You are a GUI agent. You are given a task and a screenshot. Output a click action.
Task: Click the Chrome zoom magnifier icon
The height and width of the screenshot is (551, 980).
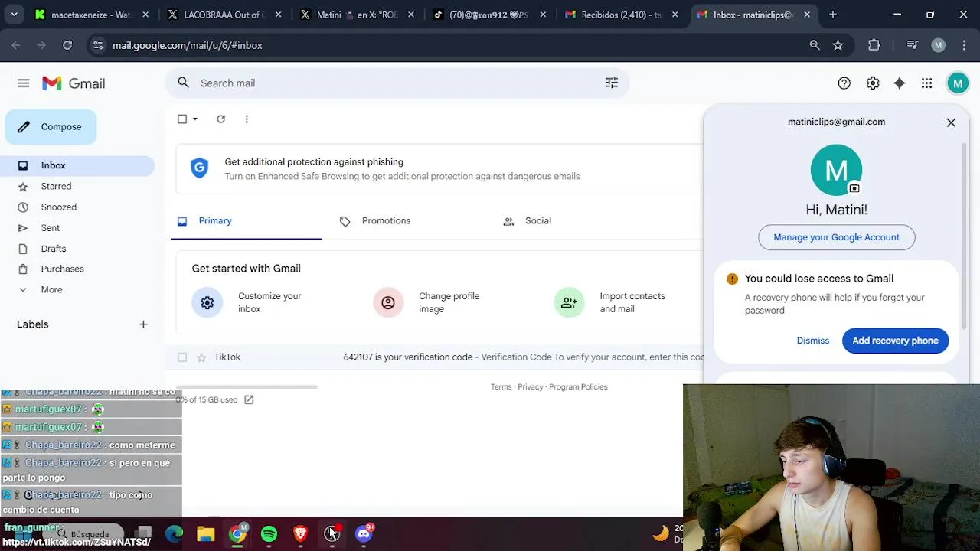[815, 45]
